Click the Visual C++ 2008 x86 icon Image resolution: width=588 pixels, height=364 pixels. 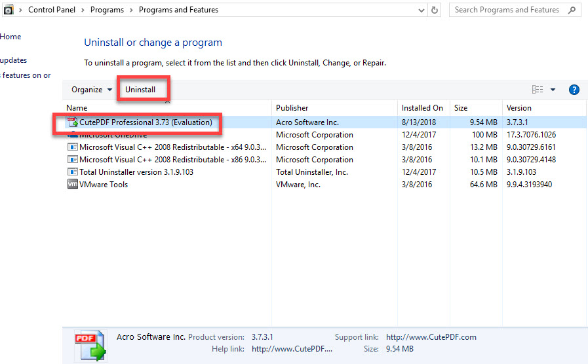(72, 160)
